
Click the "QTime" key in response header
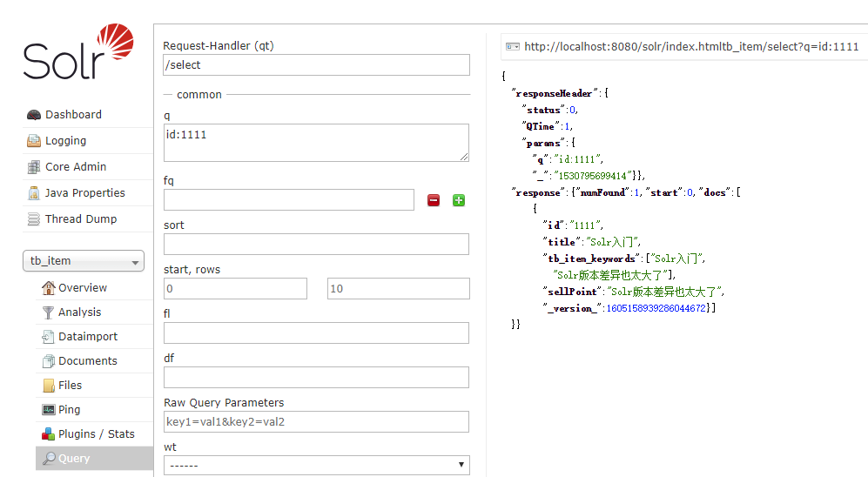[541, 126]
